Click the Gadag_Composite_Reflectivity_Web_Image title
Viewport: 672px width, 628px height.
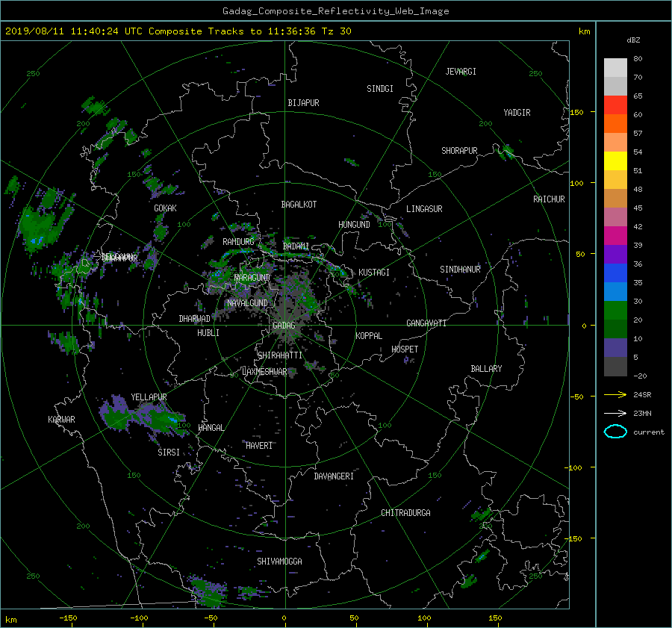coord(335,11)
